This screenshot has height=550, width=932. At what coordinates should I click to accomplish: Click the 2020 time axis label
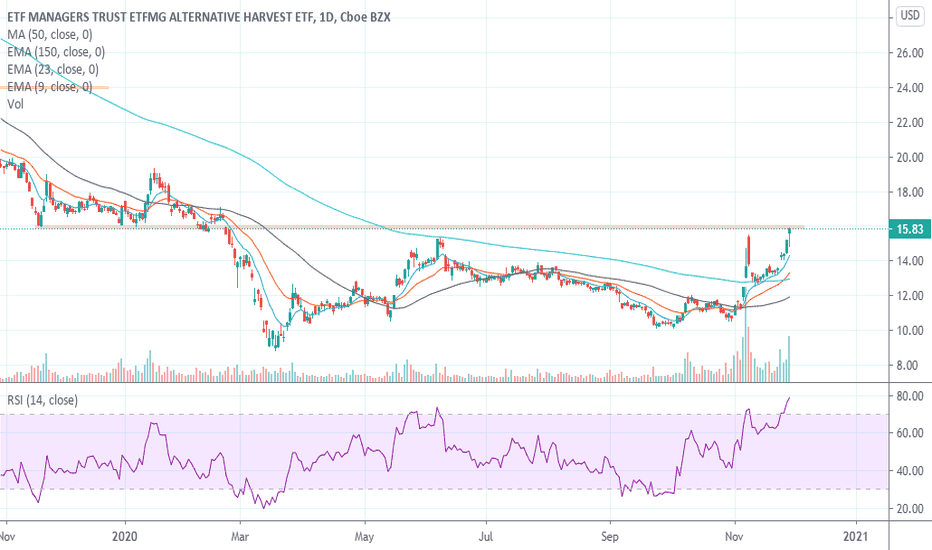124,536
